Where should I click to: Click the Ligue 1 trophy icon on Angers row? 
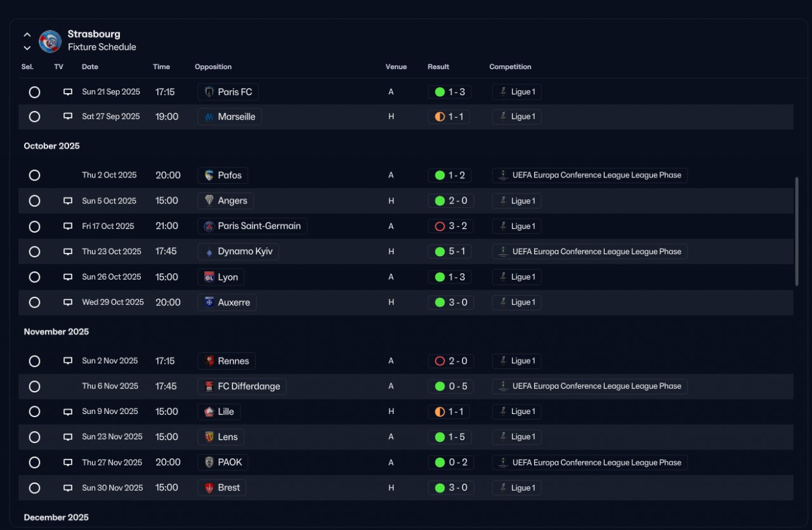tap(502, 201)
